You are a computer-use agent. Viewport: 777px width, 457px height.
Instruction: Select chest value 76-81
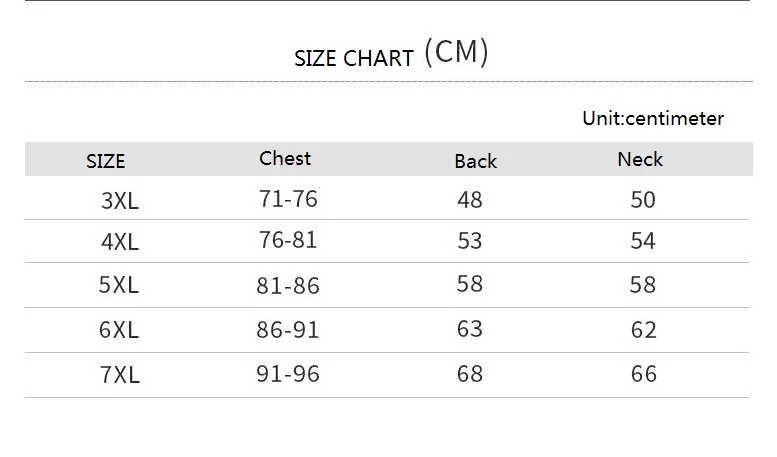288,241
